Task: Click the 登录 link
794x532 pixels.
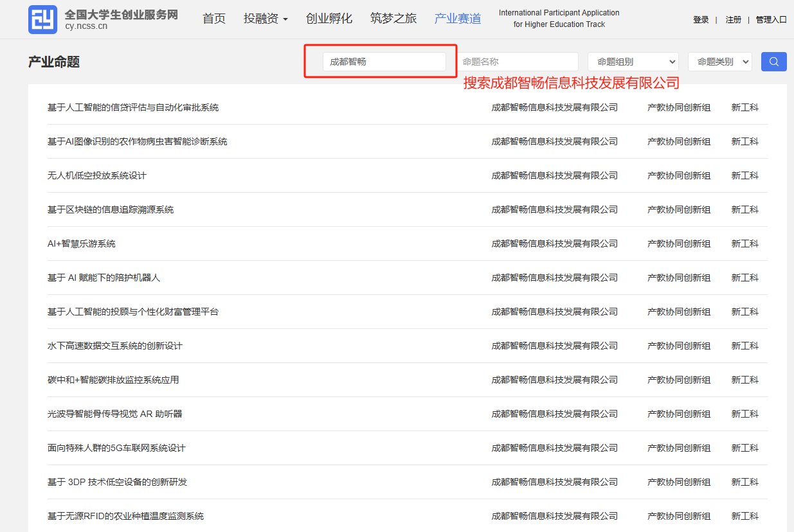Action: point(701,20)
